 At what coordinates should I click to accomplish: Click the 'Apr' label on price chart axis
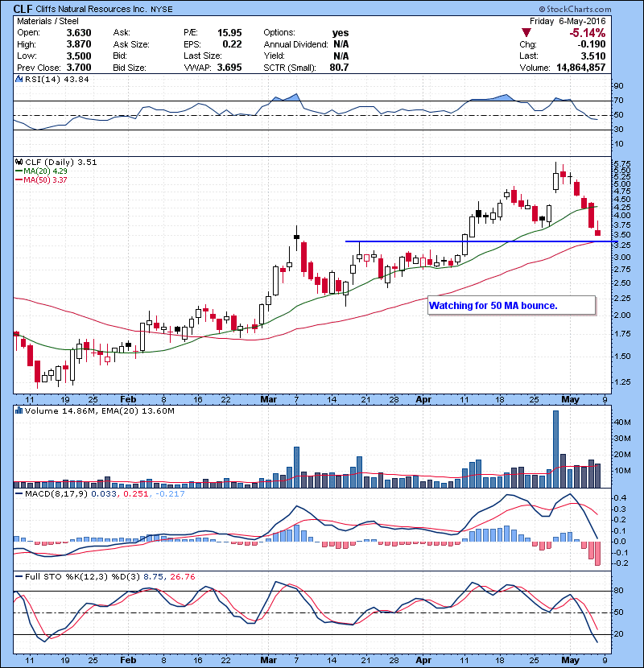(423, 399)
